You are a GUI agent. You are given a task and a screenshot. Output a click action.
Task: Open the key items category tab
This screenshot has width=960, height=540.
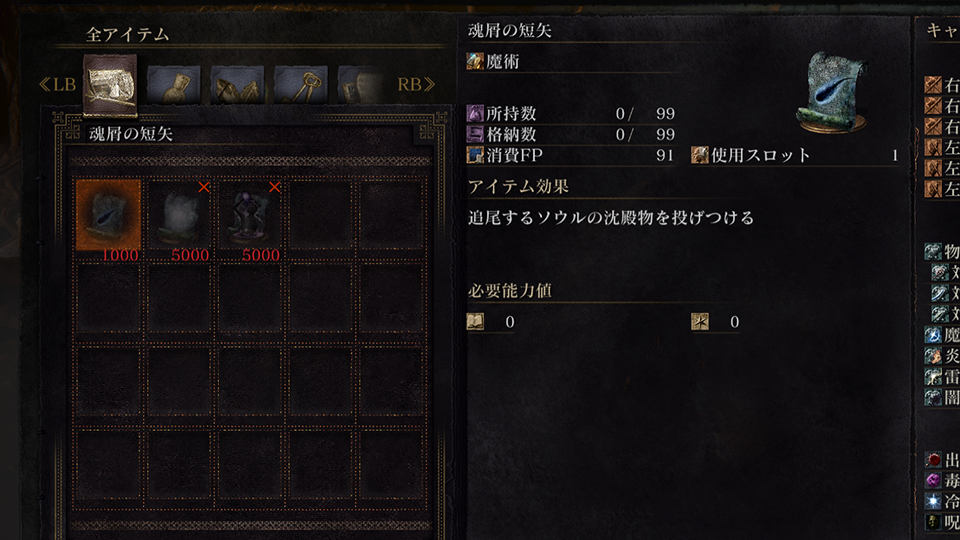pyautogui.click(x=301, y=85)
